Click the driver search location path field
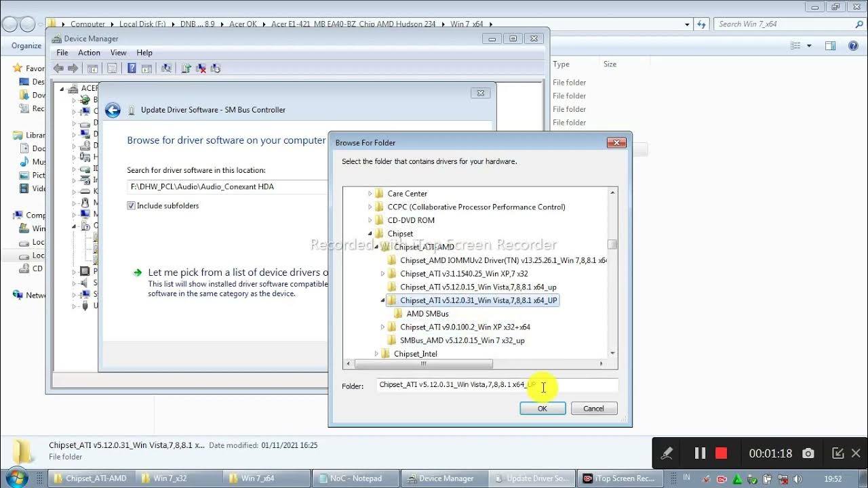Screen dimensions: 868x488 [x=228, y=187]
